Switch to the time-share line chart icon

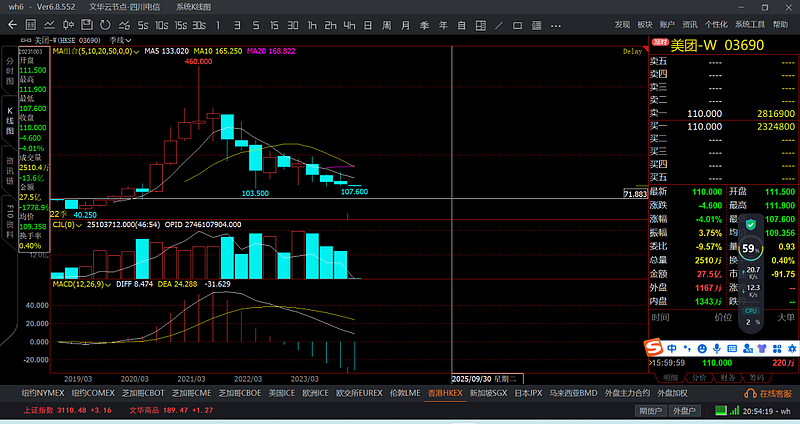49,25
